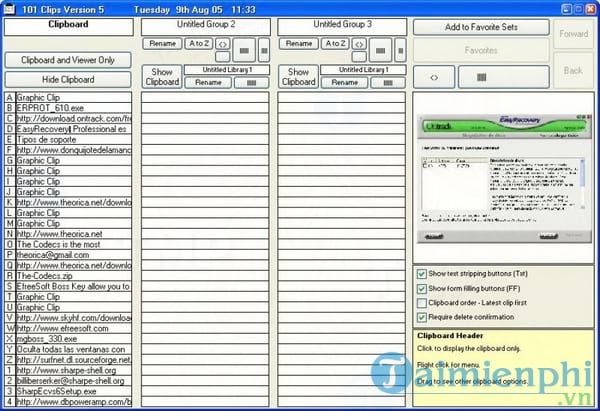Uncheck Show form filling buttons (FF)
Image resolution: width=600 pixels, height=411 pixels.
point(421,288)
